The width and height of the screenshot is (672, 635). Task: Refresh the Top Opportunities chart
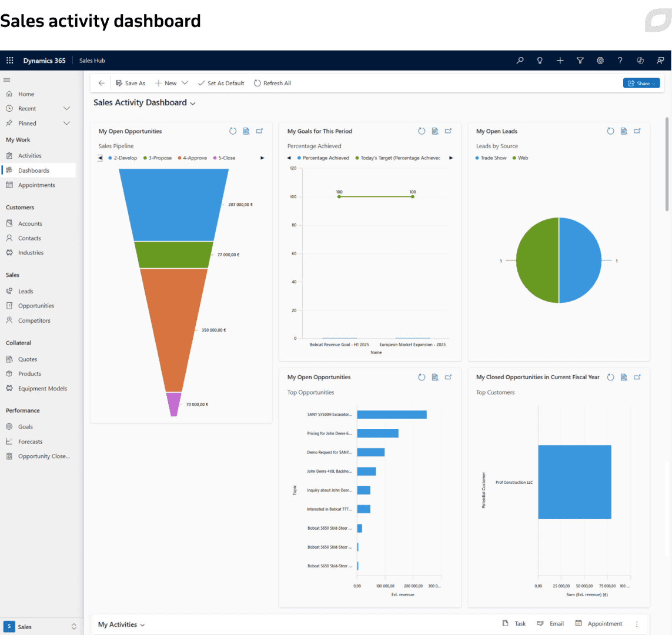tap(422, 377)
